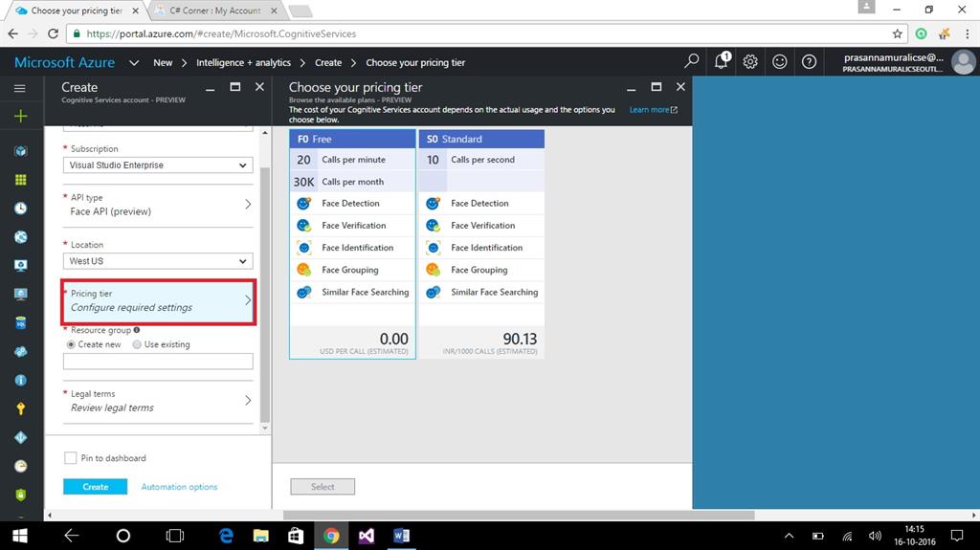
Task: Go to New in the breadcrumb
Action: pyautogui.click(x=163, y=62)
